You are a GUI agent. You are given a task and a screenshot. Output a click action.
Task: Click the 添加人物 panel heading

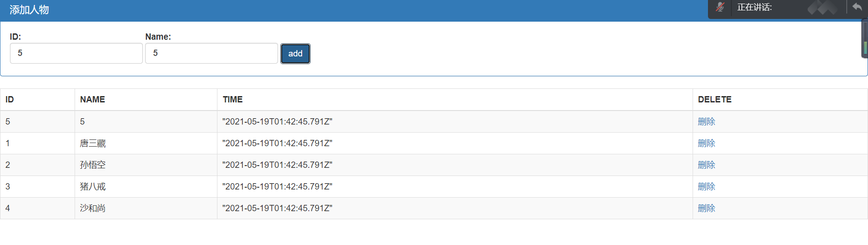pyautogui.click(x=29, y=10)
